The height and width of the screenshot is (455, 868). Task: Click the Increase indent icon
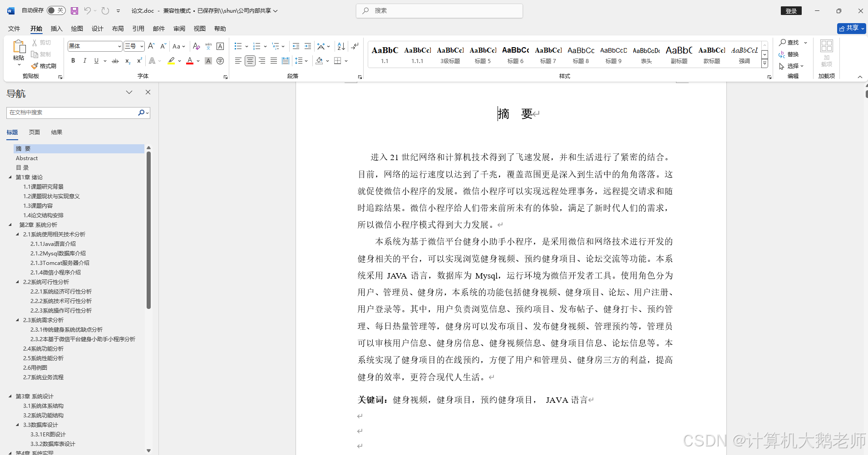click(x=308, y=46)
